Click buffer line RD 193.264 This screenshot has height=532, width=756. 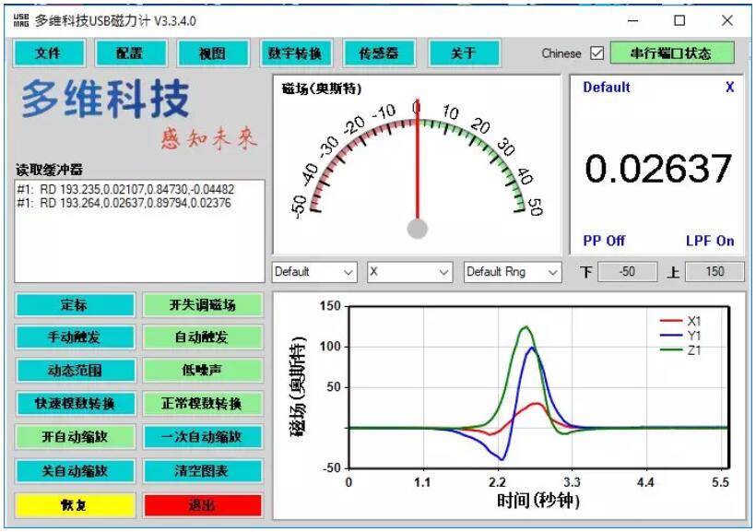click(x=124, y=203)
